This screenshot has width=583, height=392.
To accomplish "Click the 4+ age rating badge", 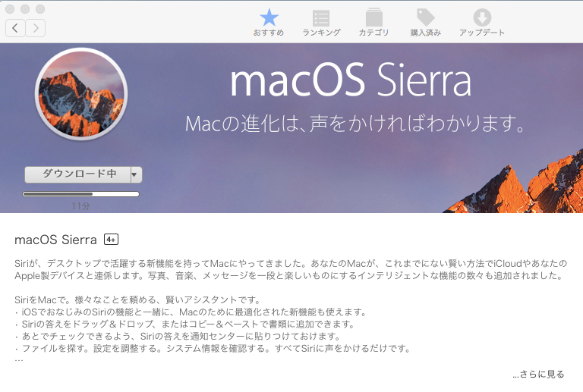I will [111, 240].
